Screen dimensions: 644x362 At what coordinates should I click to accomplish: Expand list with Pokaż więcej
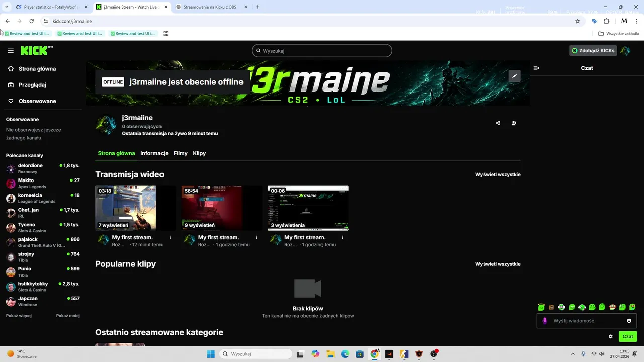point(19,316)
